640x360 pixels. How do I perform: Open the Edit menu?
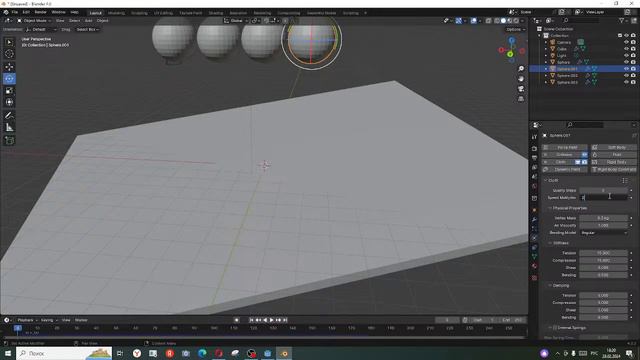point(26,12)
